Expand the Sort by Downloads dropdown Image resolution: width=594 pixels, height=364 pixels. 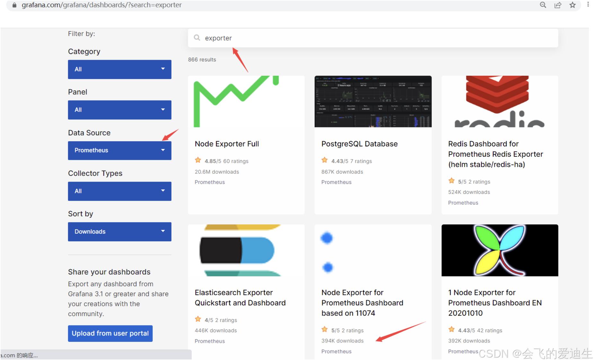click(x=119, y=232)
